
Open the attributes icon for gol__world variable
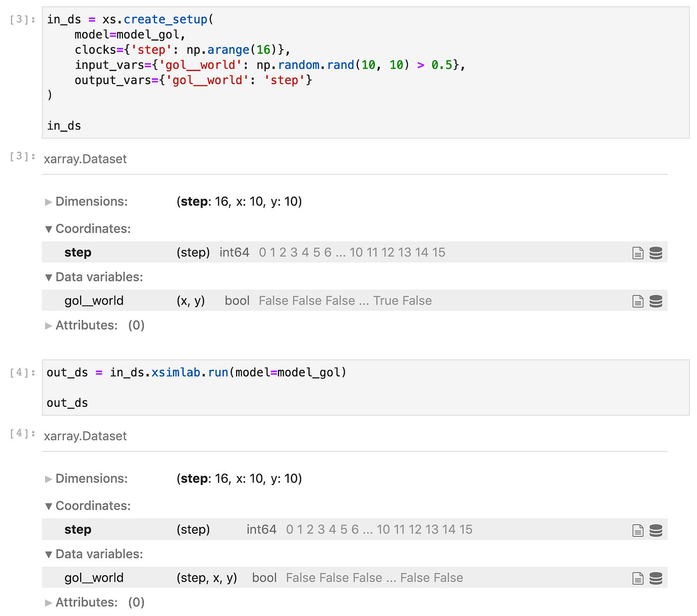[638, 300]
